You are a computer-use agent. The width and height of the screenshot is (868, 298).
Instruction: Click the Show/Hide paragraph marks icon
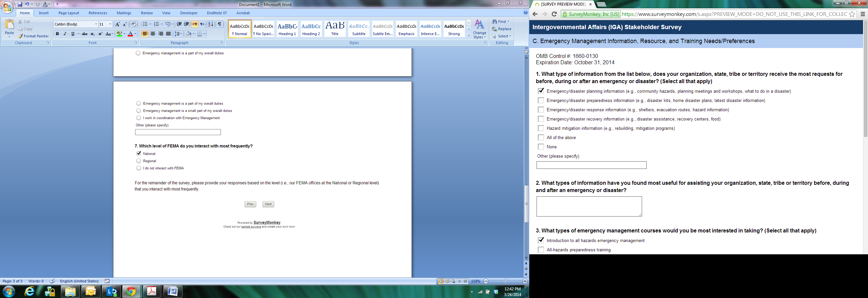(220, 24)
